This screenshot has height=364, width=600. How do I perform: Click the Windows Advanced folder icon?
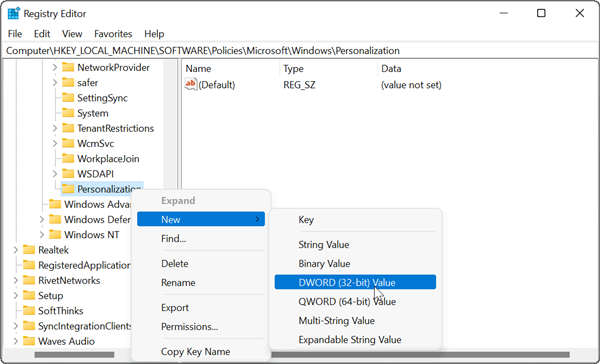pos(55,204)
